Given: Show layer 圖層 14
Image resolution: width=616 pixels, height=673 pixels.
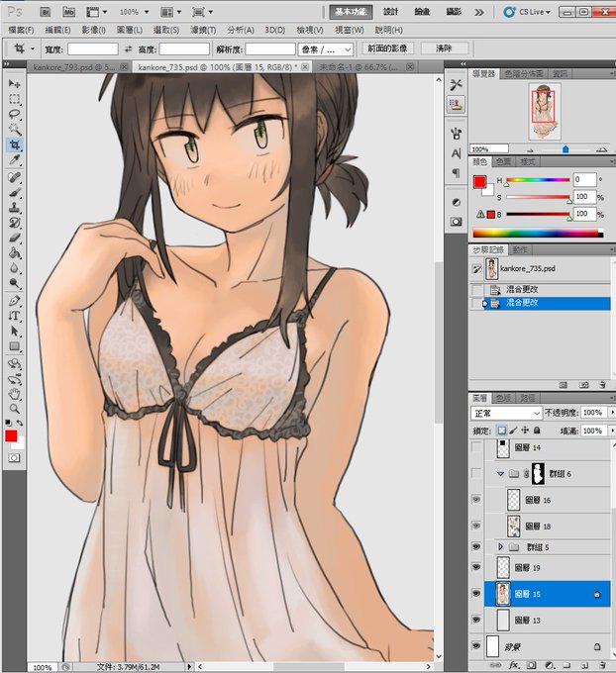Looking at the screenshot, I should [476, 447].
